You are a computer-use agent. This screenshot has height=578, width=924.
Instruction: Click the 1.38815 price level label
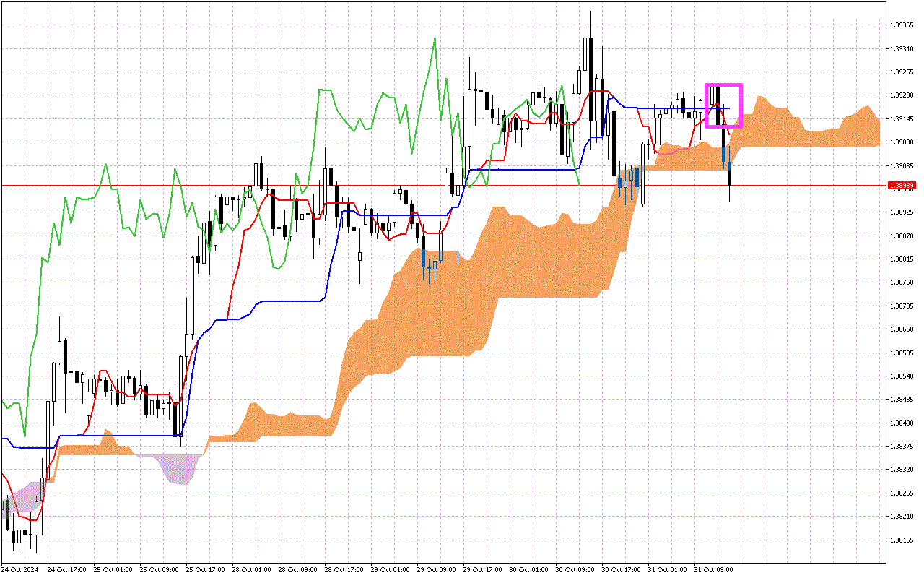[x=902, y=259]
